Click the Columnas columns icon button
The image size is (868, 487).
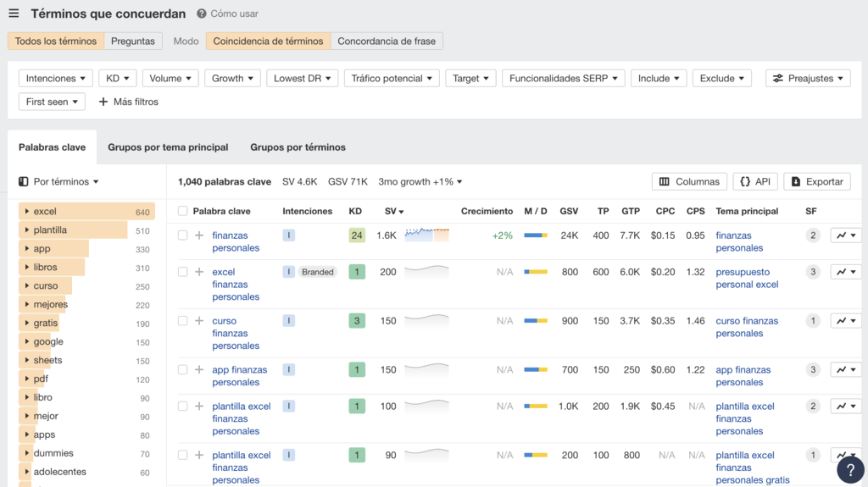[x=691, y=181]
